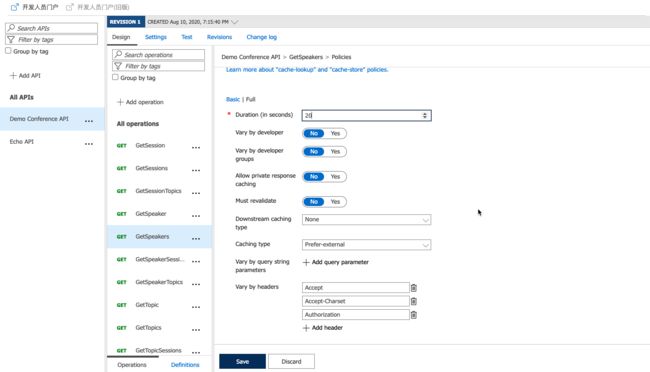Open the Change log tab
This screenshot has width=650, height=372.
pyautogui.click(x=262, y=37)
